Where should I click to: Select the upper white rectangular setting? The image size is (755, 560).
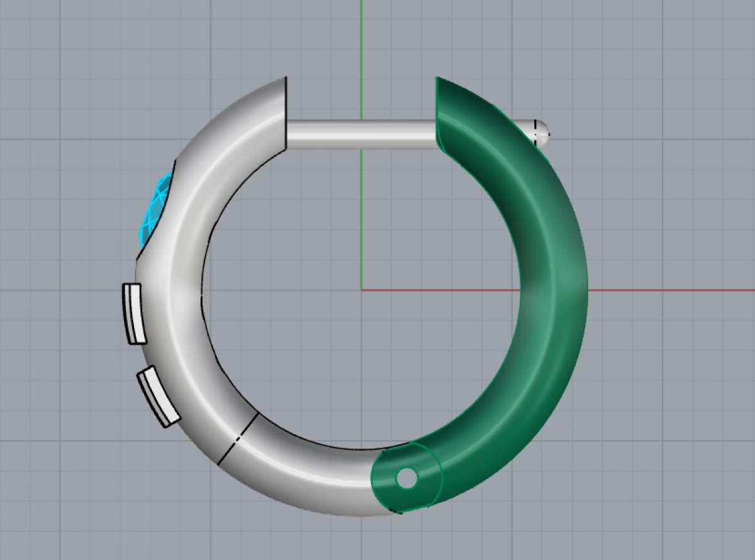134,313
